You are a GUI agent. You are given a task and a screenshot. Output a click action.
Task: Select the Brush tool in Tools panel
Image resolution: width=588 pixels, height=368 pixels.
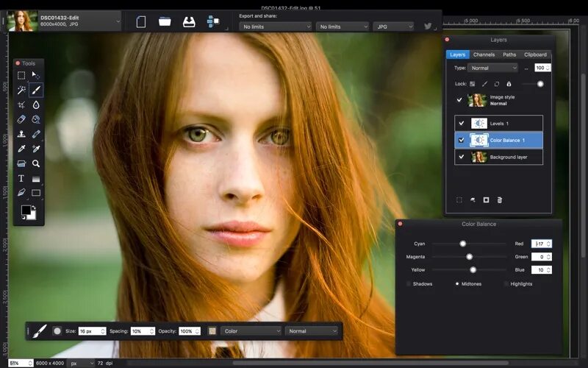[35, 90]
